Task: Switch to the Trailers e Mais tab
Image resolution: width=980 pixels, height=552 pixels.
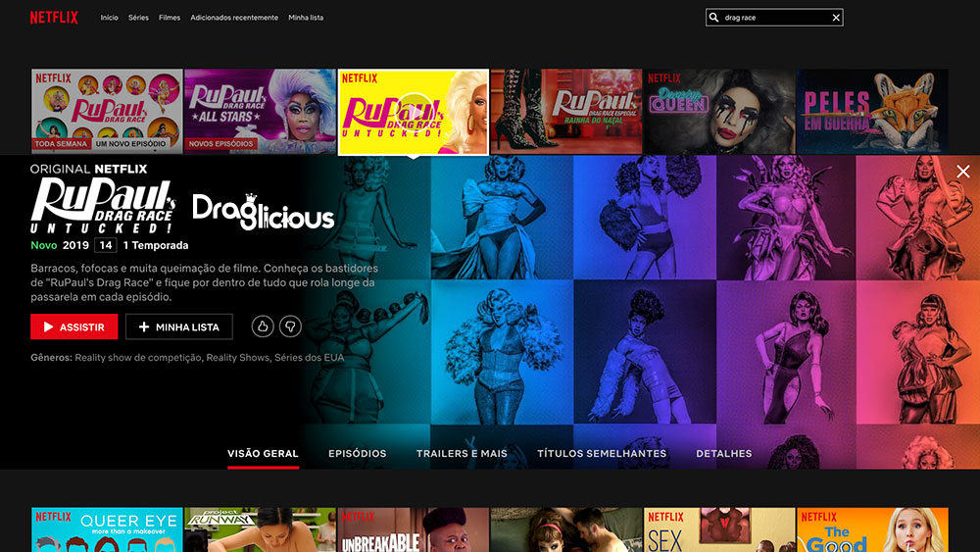Action: point(462,454)
